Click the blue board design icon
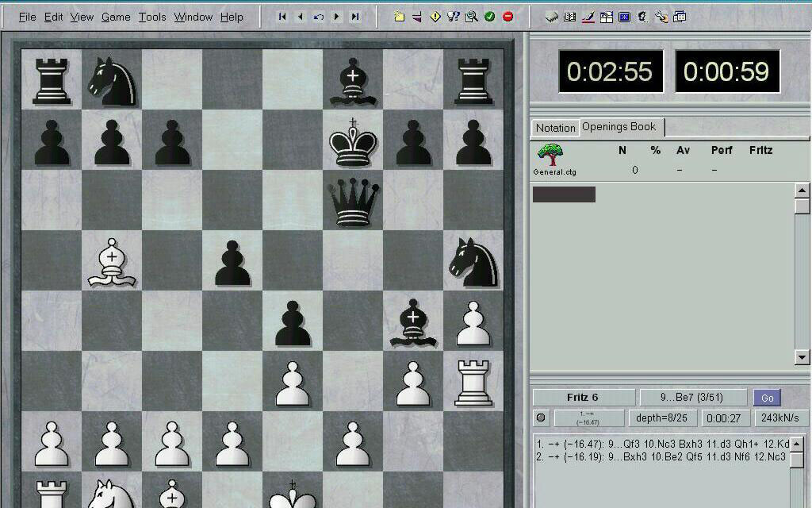 coord(624,17)
